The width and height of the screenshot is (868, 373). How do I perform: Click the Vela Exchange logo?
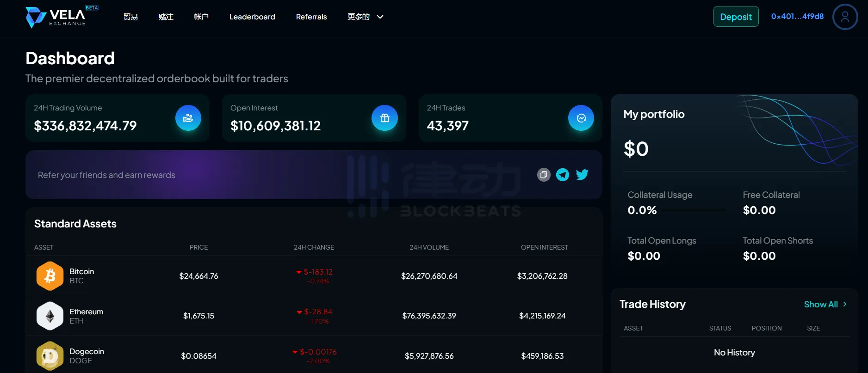coord(56,17)
